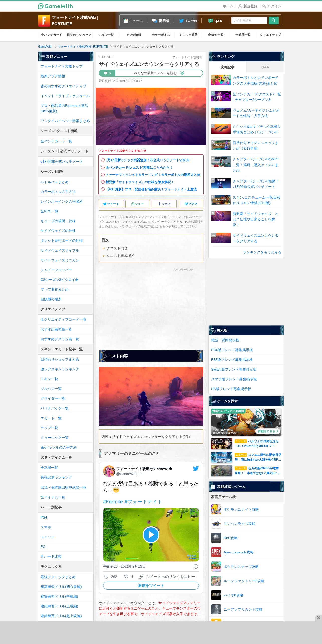The height and width of the screenshot is (644, 322).
Task: Click the ログイン link
Action: point(272,6)
